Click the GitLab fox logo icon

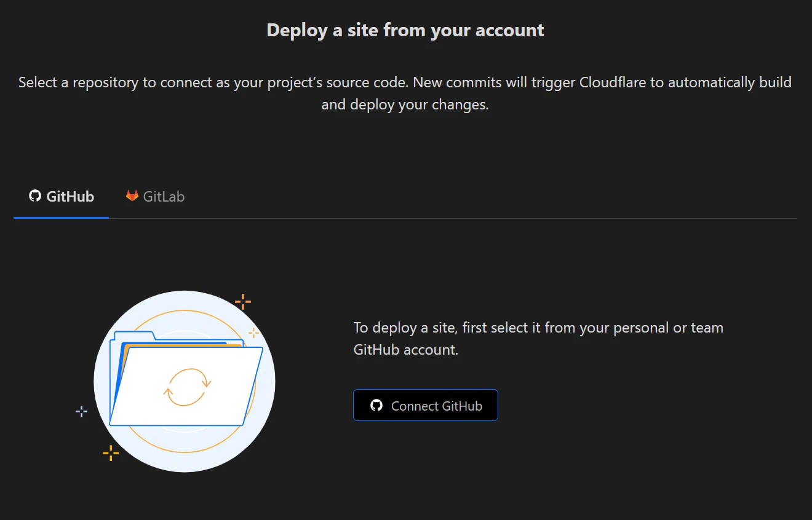(132, 196)
